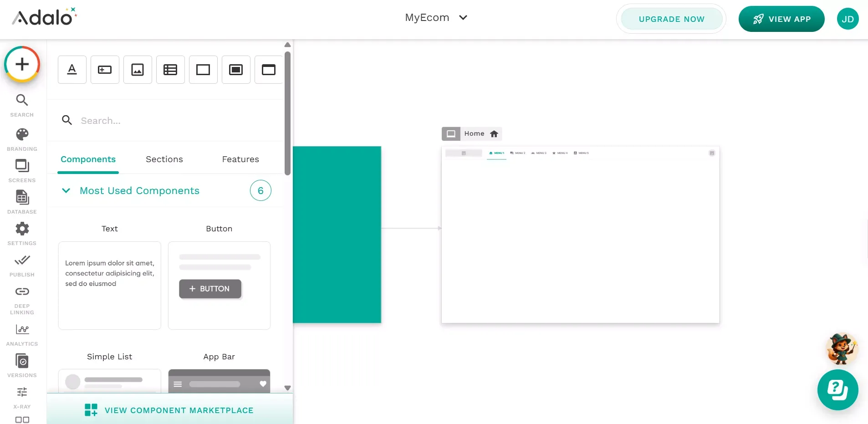The image size is (868, 424).
Task: Click the home icon in Home screen label
Action: point(494,134)
